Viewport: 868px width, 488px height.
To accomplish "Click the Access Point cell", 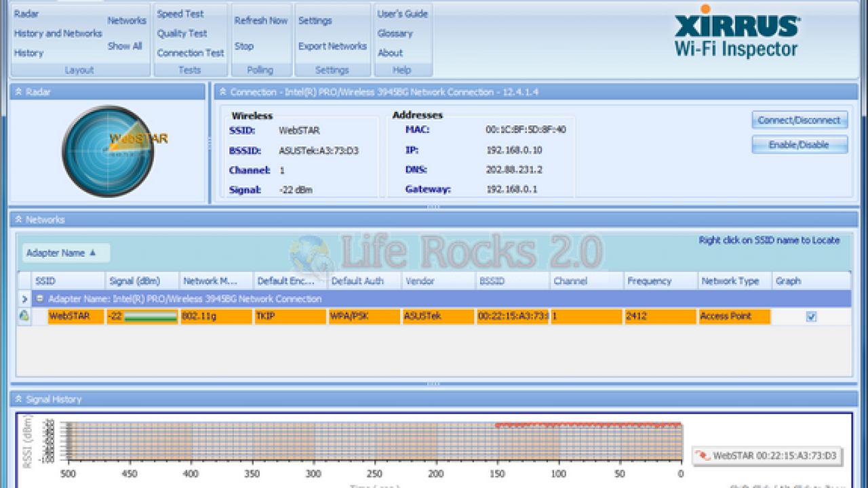I will click(x=734, y=317).
